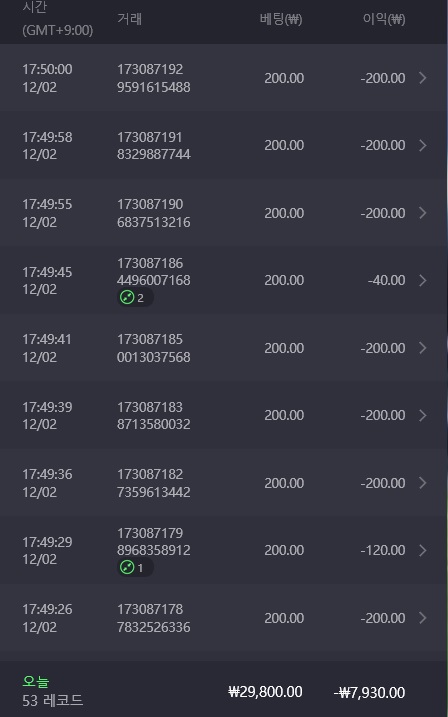Click the 이익(₩) column header
Viewport: 448px width, 717px height.
pyautogui.click(x=384, y=19)
